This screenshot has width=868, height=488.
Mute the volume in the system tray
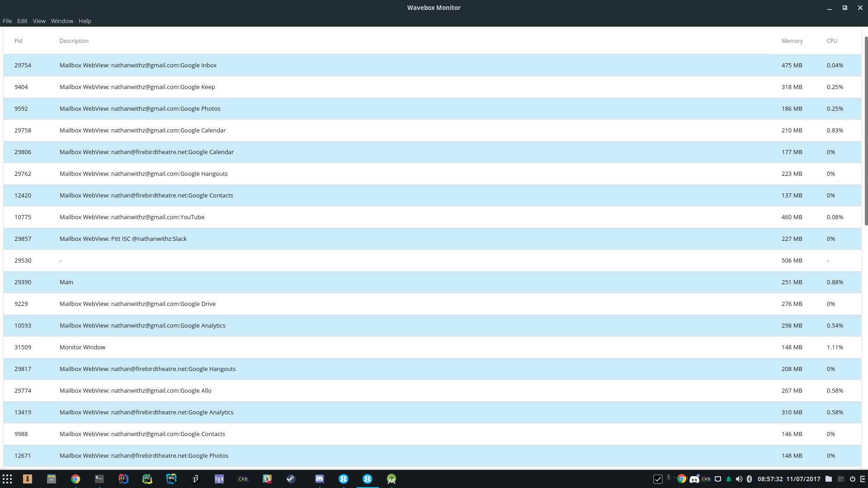[x=739, y=479]
